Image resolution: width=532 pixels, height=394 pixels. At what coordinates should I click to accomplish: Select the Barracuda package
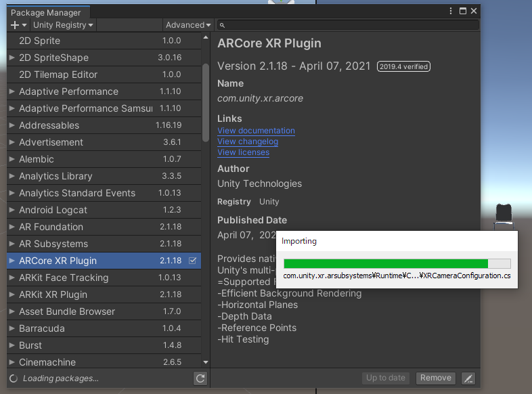click(104, 328)
